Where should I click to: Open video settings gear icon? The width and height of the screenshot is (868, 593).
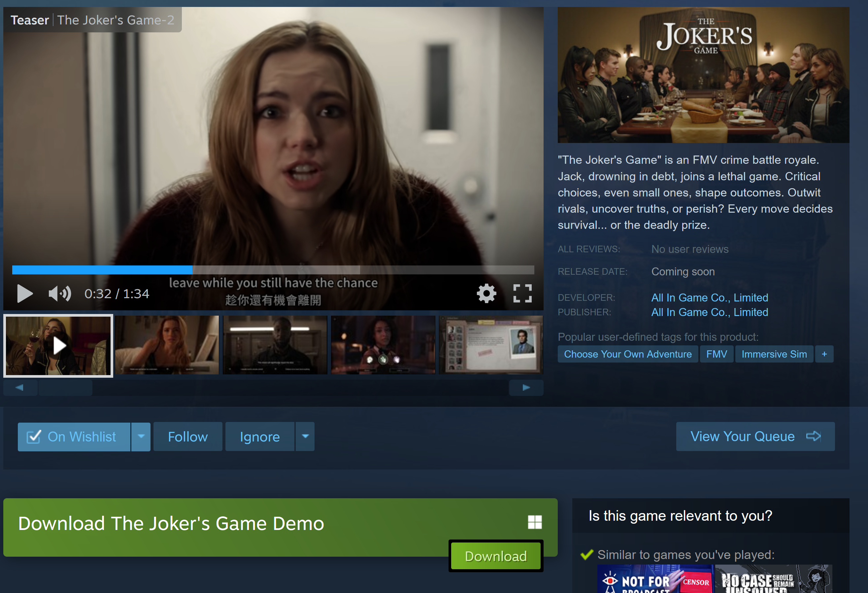click(x=486, y=293)
